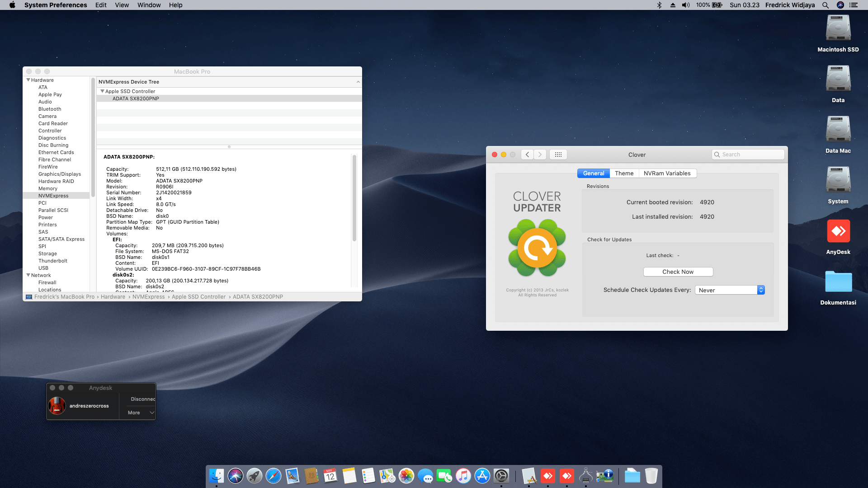Open Finder in the dock
The image size is (868, 488).
[x=216, y=476]
